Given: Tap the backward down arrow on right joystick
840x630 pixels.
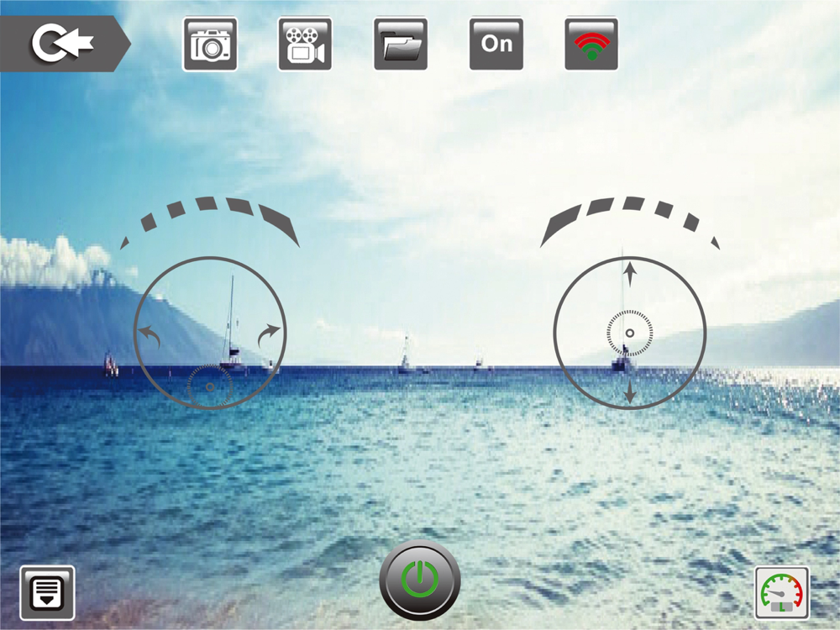Looking at the screenshot, I should [x=629, y=391].
